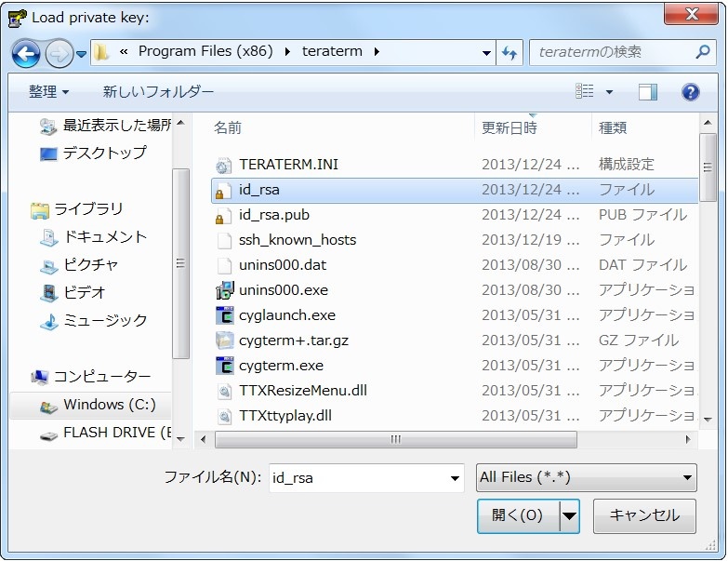Expand the address bar path dropdown
This screenshot has width=728, height=561.
[x=486, y=52]
